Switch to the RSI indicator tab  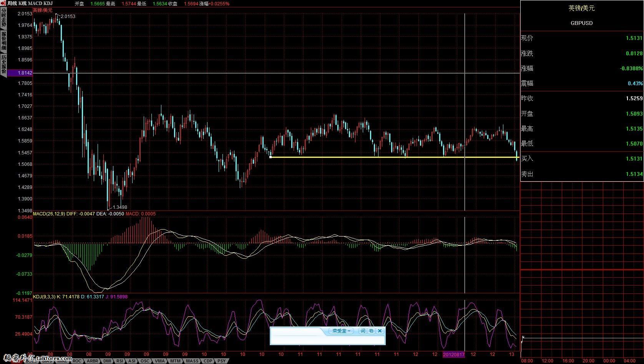(x=120, y=361)
